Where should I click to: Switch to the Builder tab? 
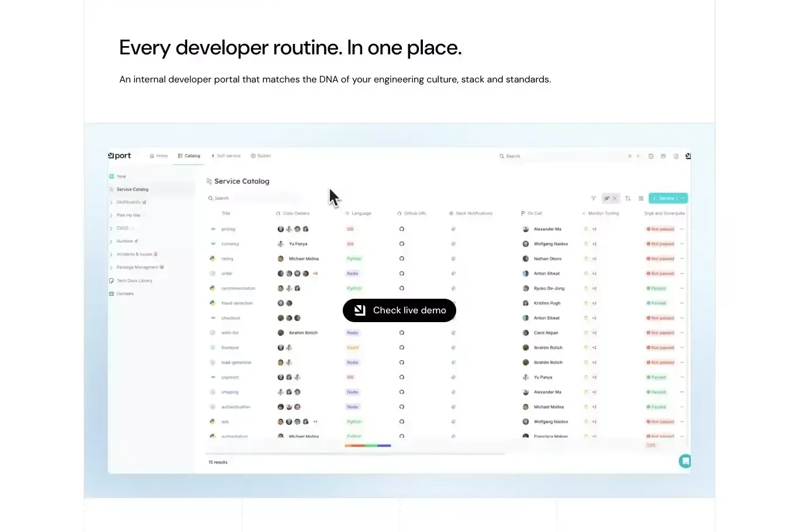[261, 156]
